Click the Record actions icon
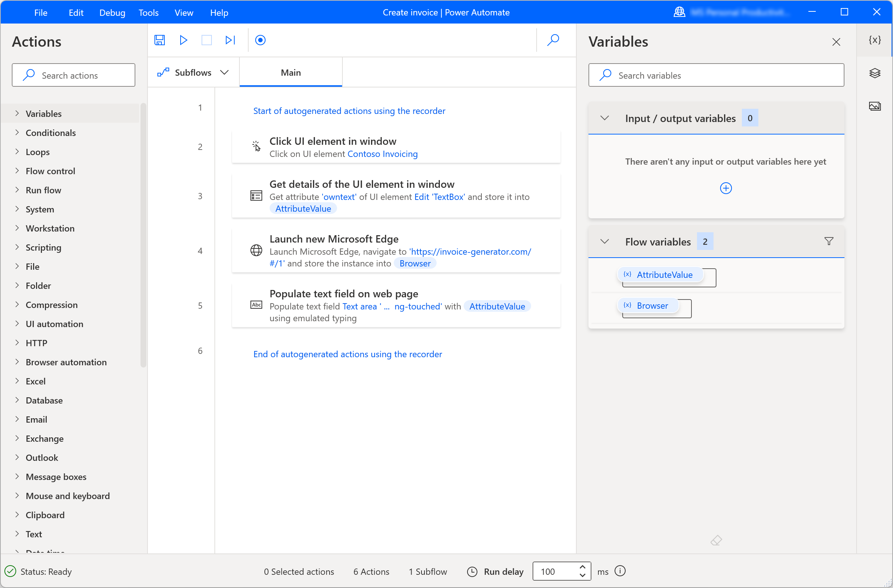Screen dimensions: 893x588 [261, 40]
